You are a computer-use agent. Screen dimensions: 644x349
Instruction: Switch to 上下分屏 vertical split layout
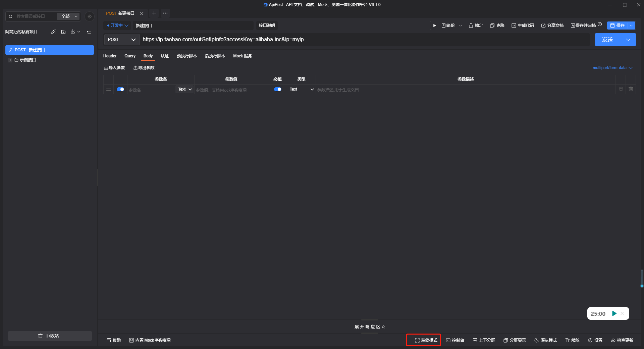[484, 340]
